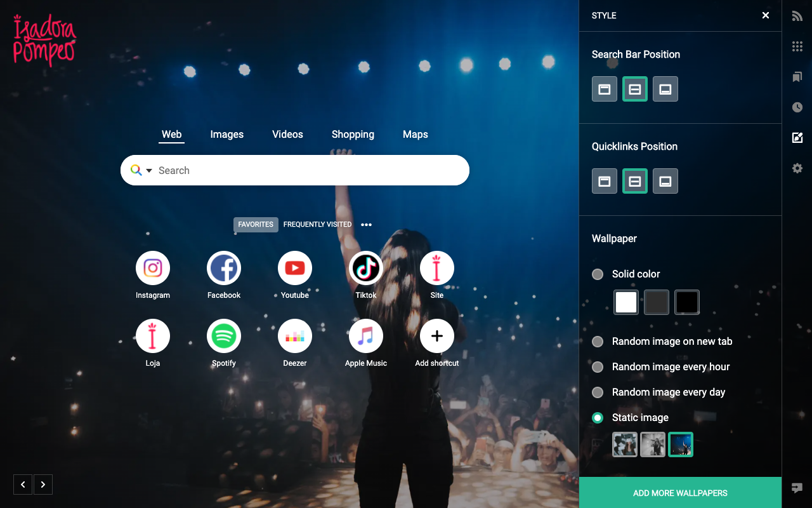Viewport: 812px width, 508px height.
Task: Switch to the Maps search tab
Action: pyautogui.click(x=416, y=135)
